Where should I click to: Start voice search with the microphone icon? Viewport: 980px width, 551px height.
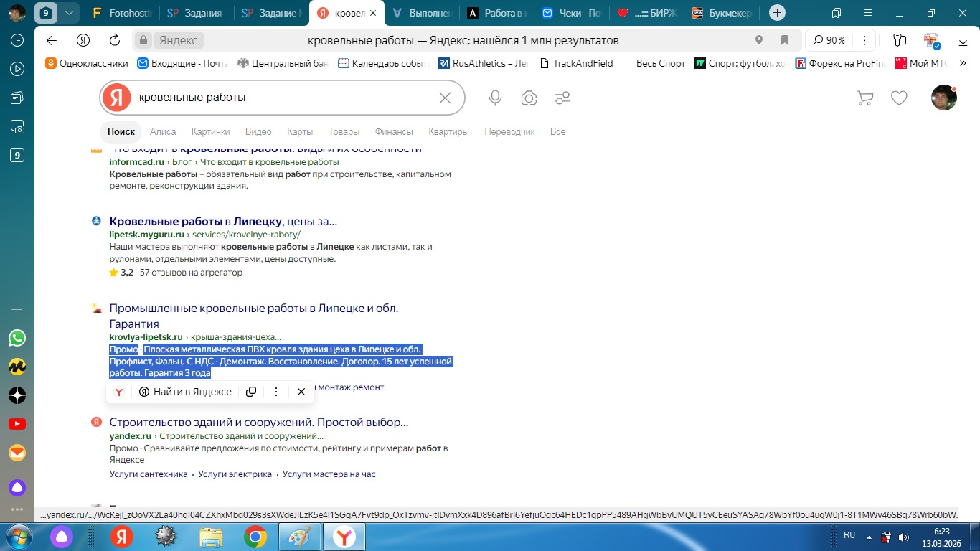495,98
